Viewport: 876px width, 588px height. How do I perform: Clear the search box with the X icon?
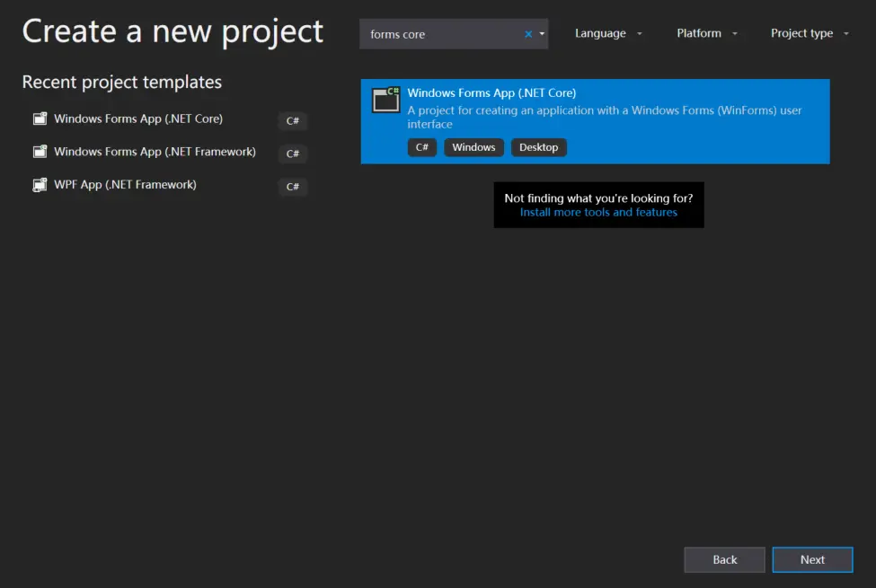point(528,34)
